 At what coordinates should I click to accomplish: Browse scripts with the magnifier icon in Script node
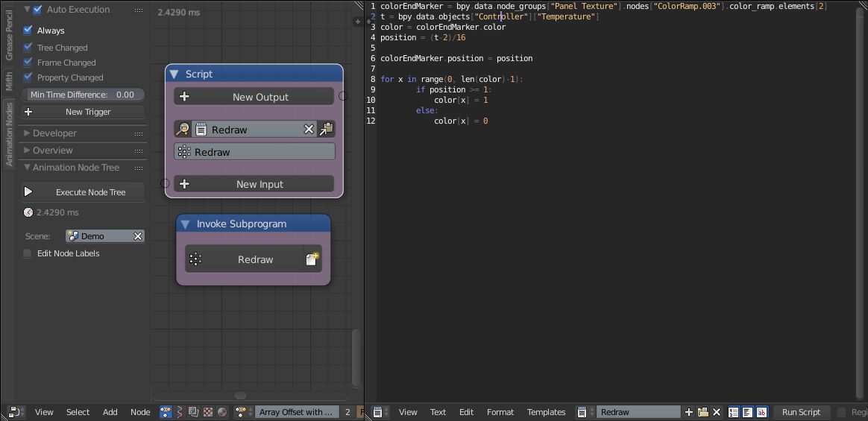tap(182, 130)
